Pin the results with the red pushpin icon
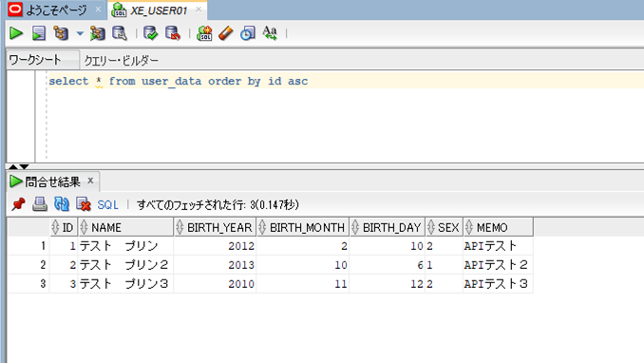Viewport: 644px width, 363px height. (x=18, y=204)
